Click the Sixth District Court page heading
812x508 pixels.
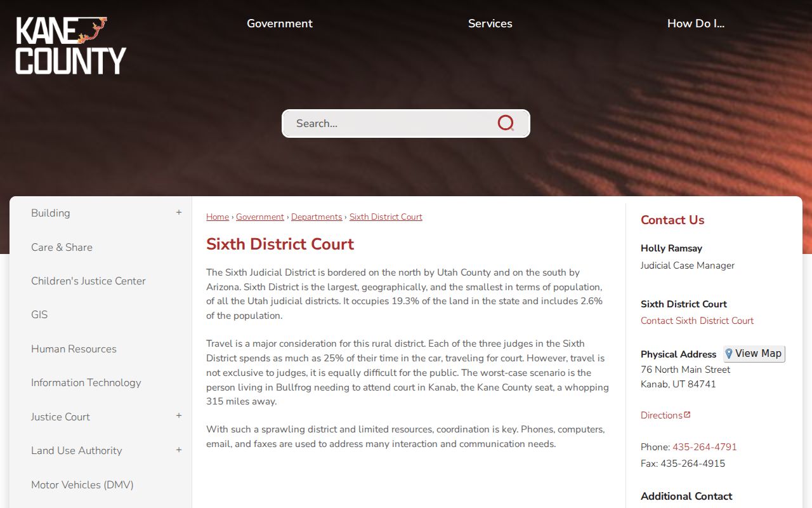pos(280,244)
